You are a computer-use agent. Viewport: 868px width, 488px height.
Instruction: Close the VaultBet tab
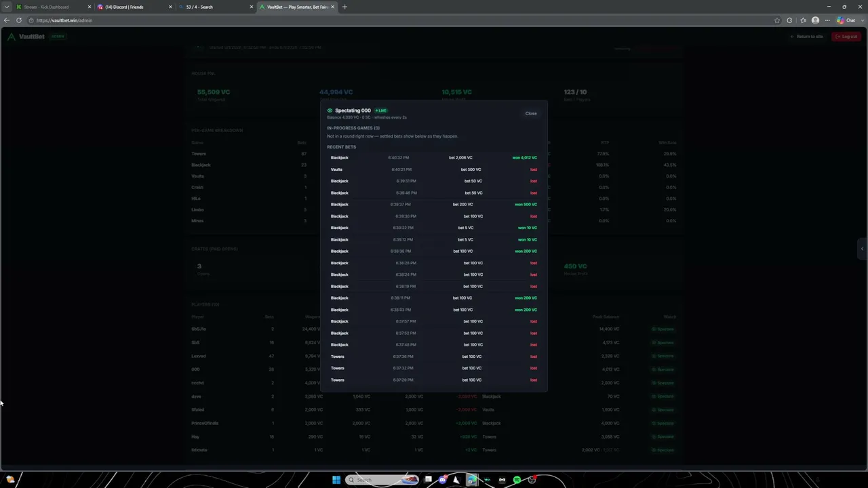click(332, 7)
